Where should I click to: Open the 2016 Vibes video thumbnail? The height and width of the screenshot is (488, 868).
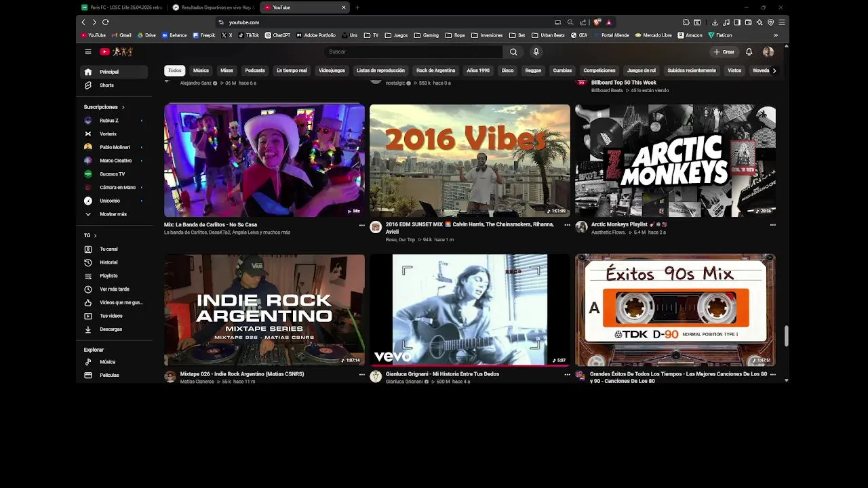click(470, 161)
